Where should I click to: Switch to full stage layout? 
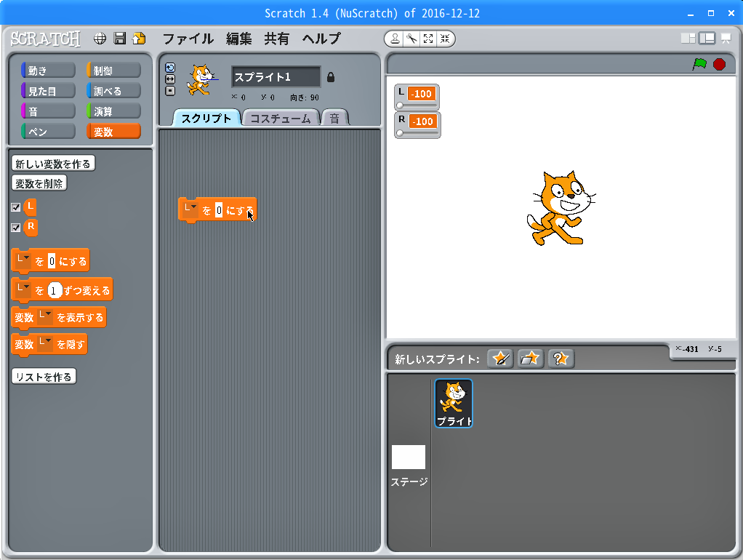click(707, 39)
